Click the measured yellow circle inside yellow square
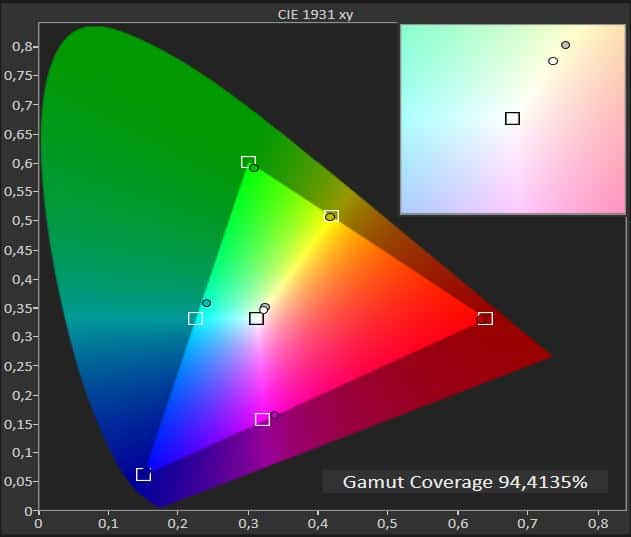This screenshot has height=537, width=631. [x=330, y=217]
